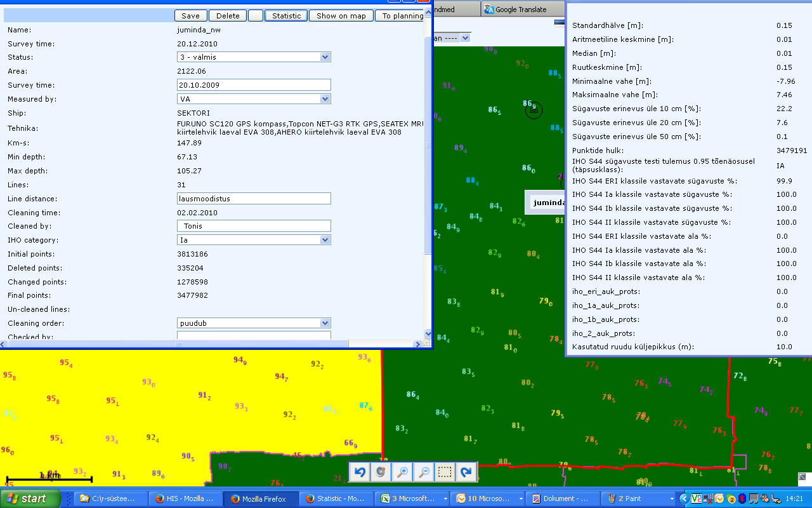Viewport: 812px width, 508px height.
Task: Click into the Line distance field
Action: pos(254,199)
